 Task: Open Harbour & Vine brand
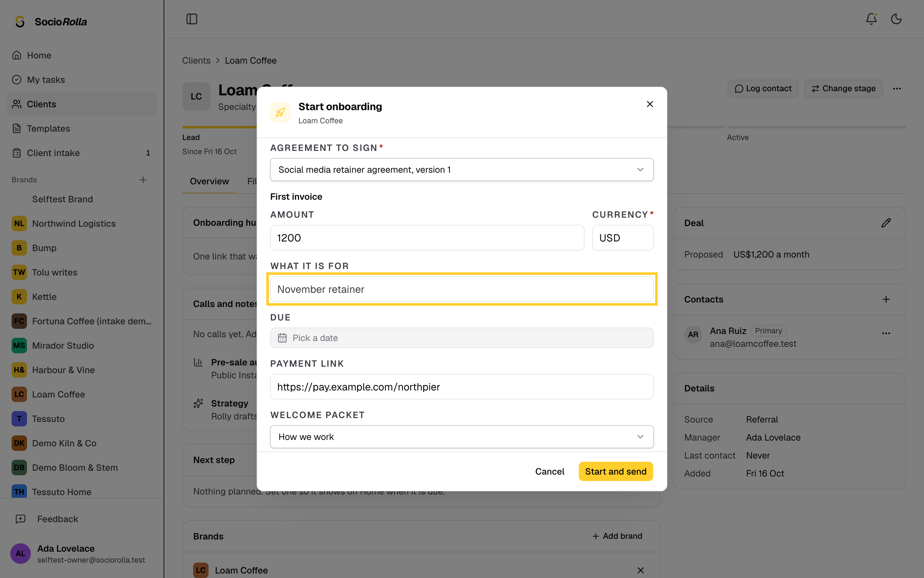[82, 370]
